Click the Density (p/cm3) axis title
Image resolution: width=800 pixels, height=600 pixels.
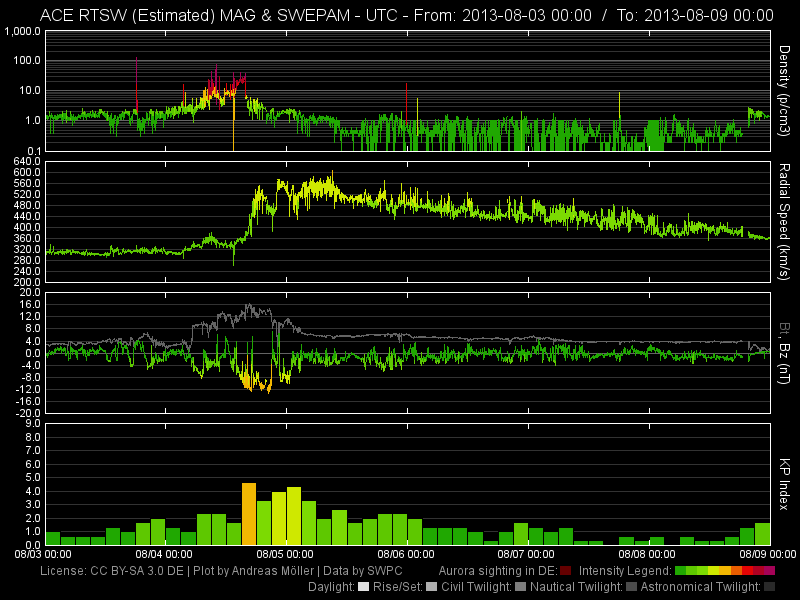(x=785, y=91)
